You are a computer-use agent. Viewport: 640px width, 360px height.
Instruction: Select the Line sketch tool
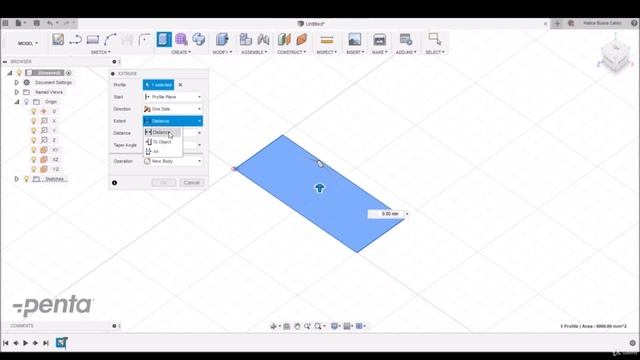[x=76, y=40]
